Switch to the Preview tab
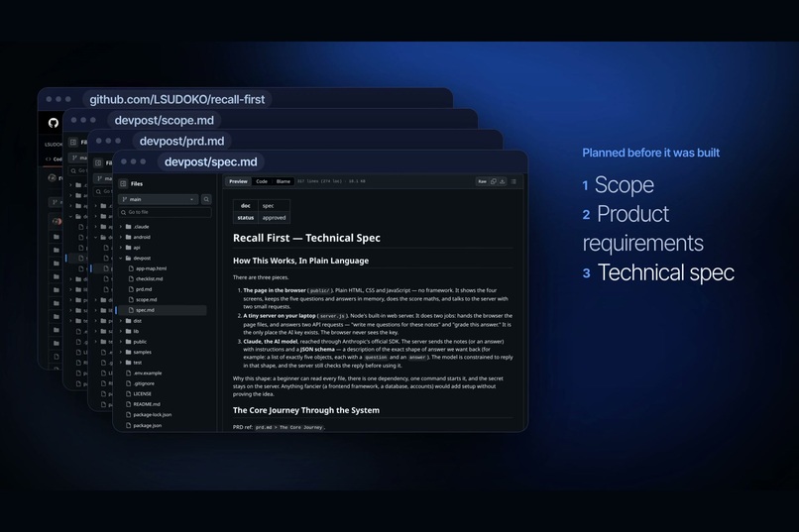Image resolution: width=799 pixels, height=532 pixels. [x=238, y=181]
